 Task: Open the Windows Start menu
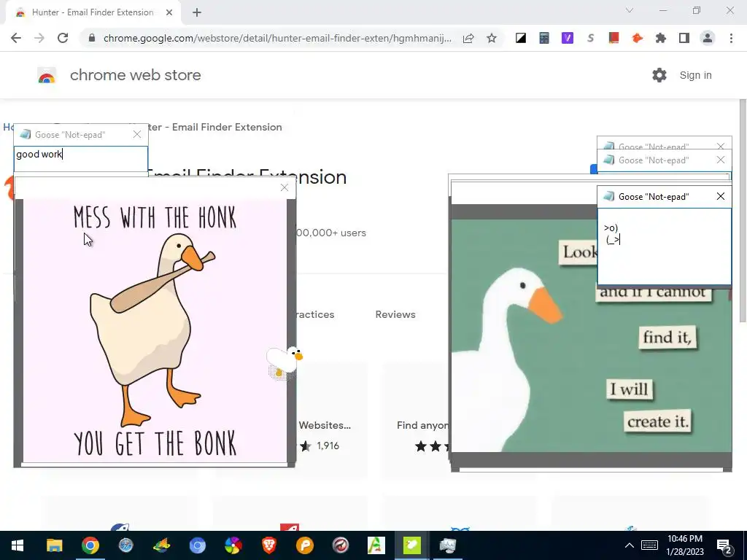tap(18, 545)
